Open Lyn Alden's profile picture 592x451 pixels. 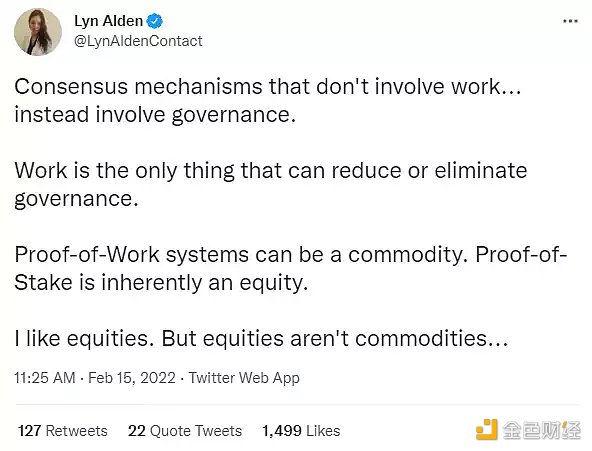[38, 32]
